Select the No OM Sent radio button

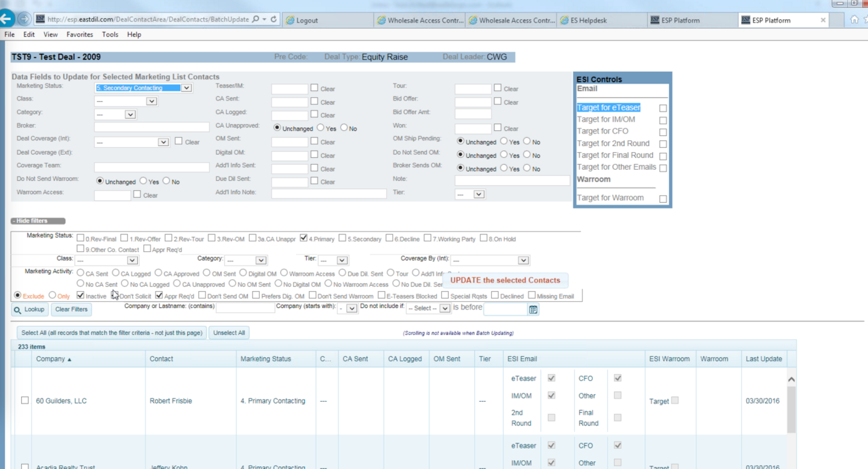pos(233,283)
